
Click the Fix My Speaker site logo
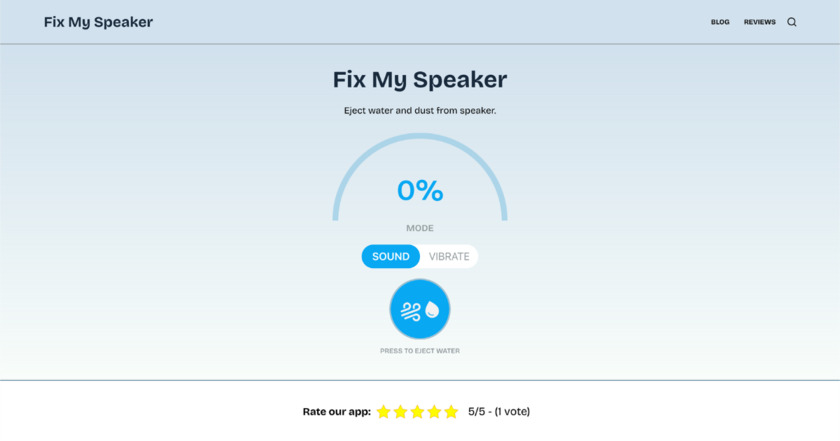tap(98, 22)
